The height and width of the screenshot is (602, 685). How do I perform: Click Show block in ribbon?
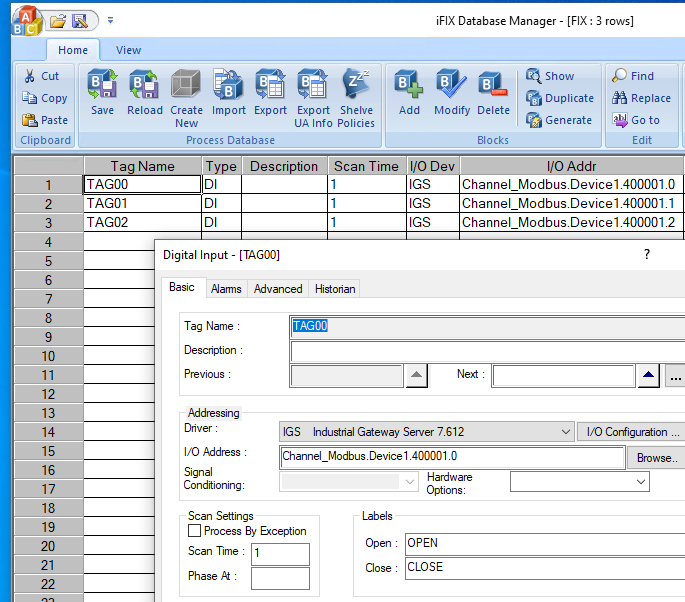tap(550, 76)
